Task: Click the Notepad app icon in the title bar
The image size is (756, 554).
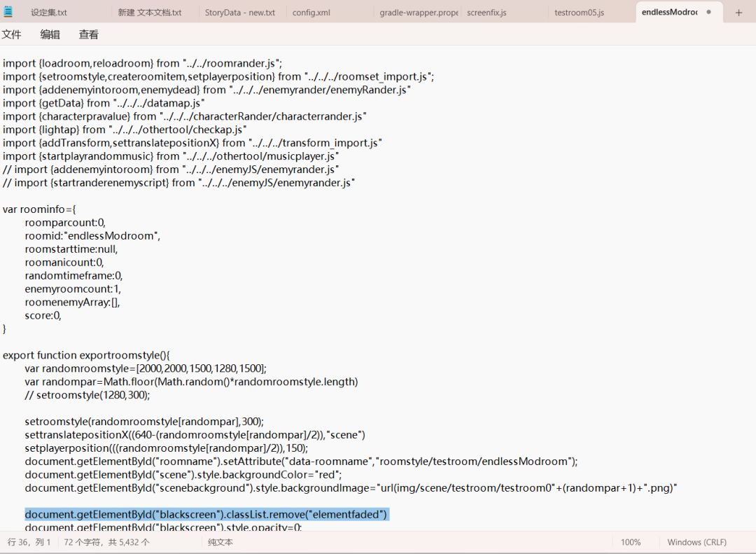Action: click(x=8, y=12)
